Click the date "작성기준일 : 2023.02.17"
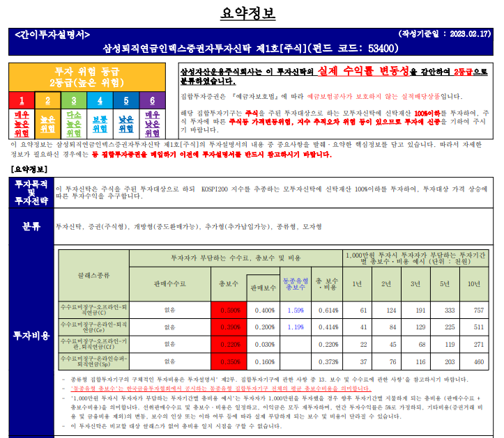 coord(445,33)
